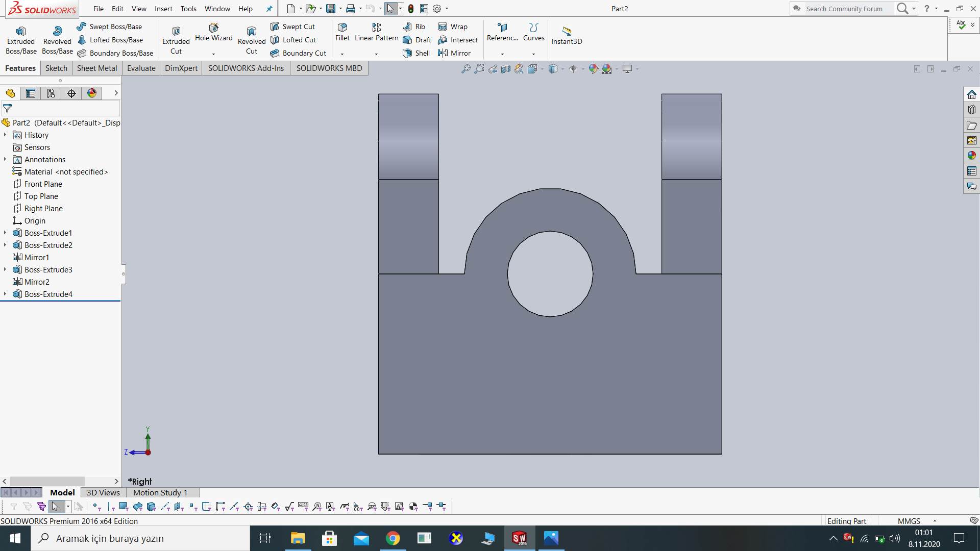Viewport: 980px width, 551px height.
Task: Click the Zoom to Fit view icon
Action: (465, 69)
